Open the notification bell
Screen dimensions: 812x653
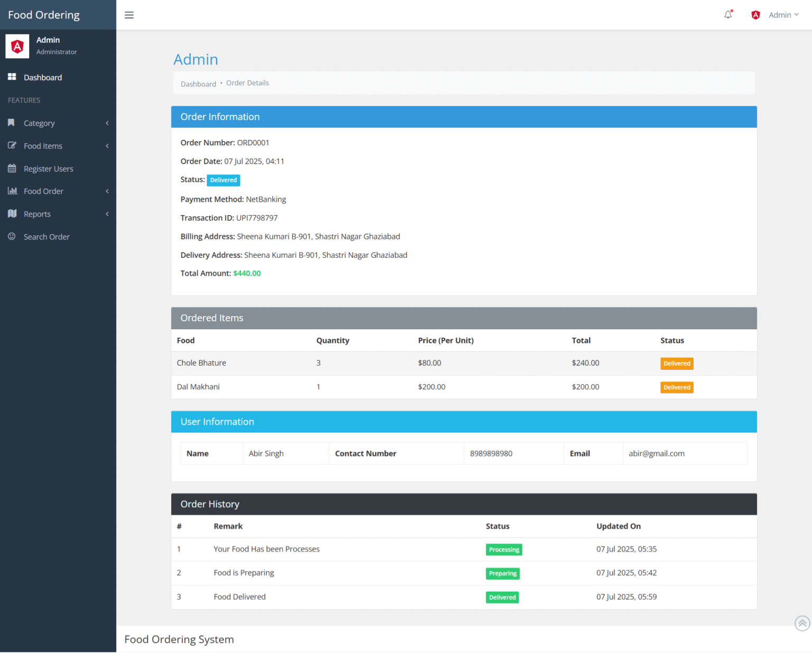(x=727, y=15)
